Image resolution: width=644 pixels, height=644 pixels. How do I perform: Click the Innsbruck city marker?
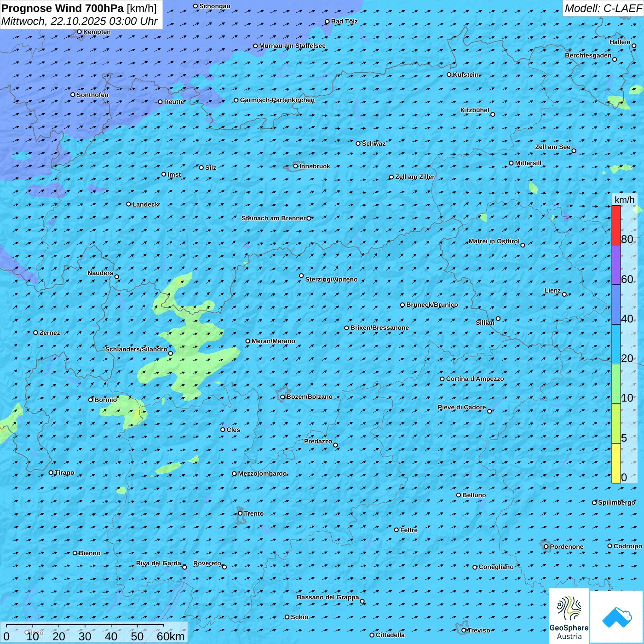[296, 166]
